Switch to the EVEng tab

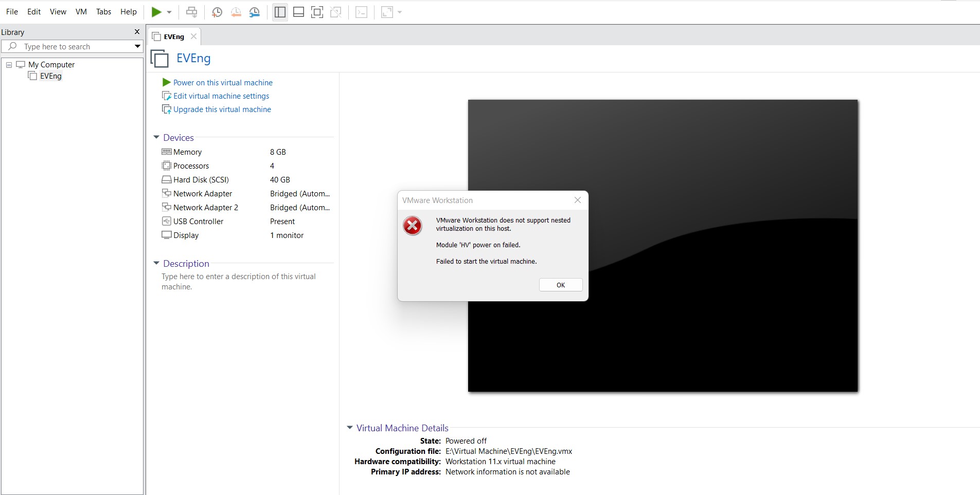point(174,37)
